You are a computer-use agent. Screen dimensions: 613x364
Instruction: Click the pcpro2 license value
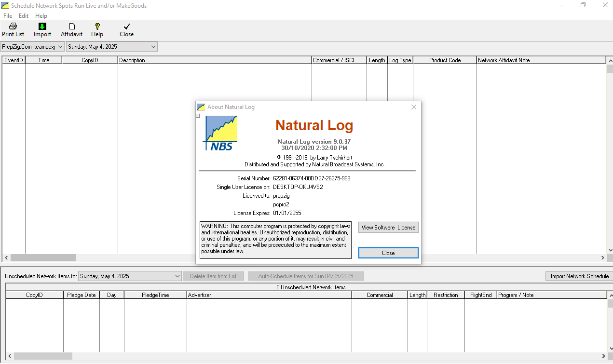(281, 204)
